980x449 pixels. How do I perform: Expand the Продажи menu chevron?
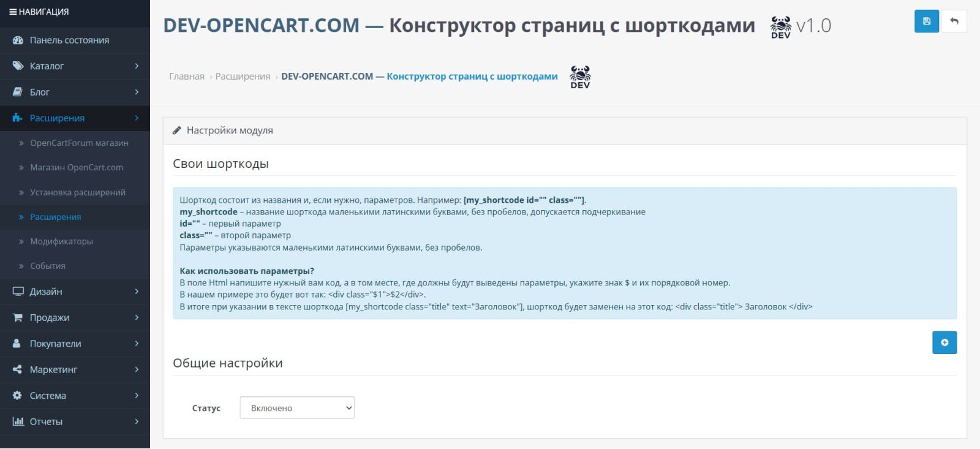point(137,317)
